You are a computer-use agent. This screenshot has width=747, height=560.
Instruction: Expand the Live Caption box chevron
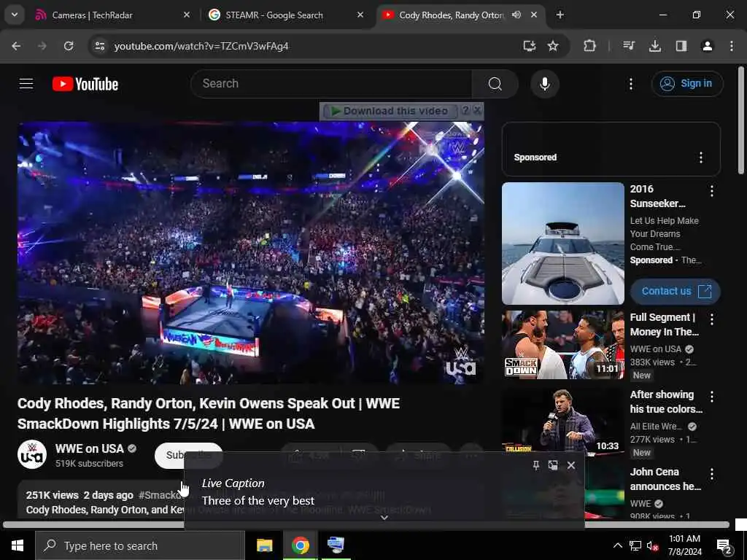click(384, 518)
